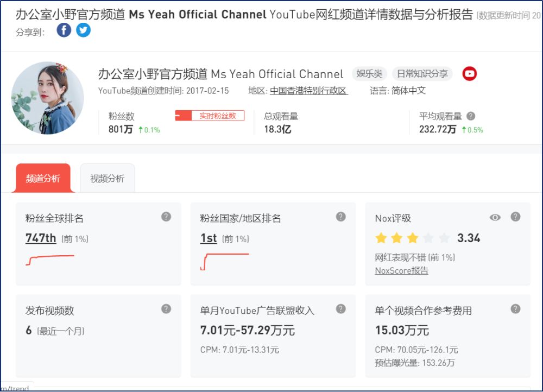Click the help icon in 粉丝全球排名 card
Screen dimensions: 543x392
[x=166, y=217]
